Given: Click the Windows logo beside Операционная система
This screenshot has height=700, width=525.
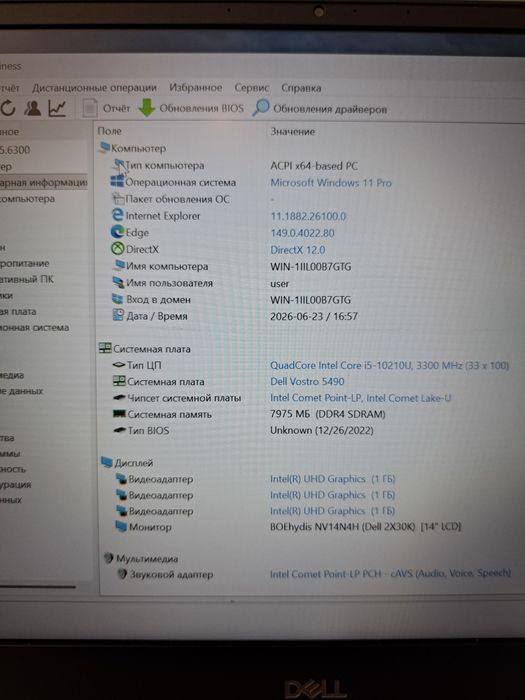Looking at the screenshot, I should tap(117, 182).
